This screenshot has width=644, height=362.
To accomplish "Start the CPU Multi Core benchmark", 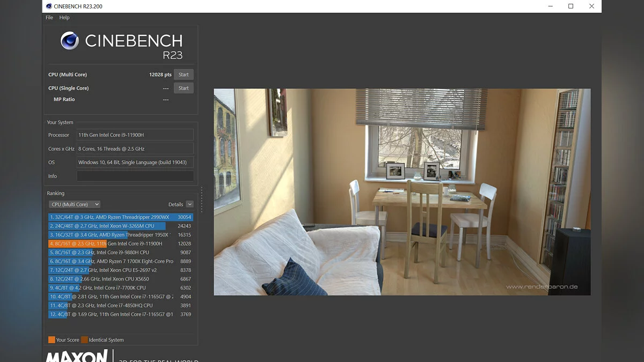I will coord(184,75).
